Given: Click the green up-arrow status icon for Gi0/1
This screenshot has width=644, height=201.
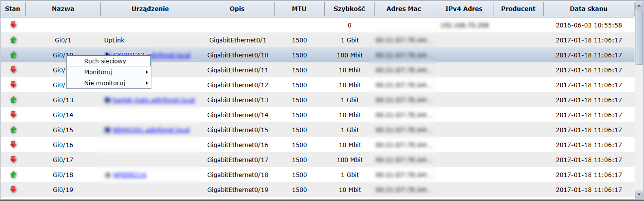Looking at the screenshot, I should 13,40.
